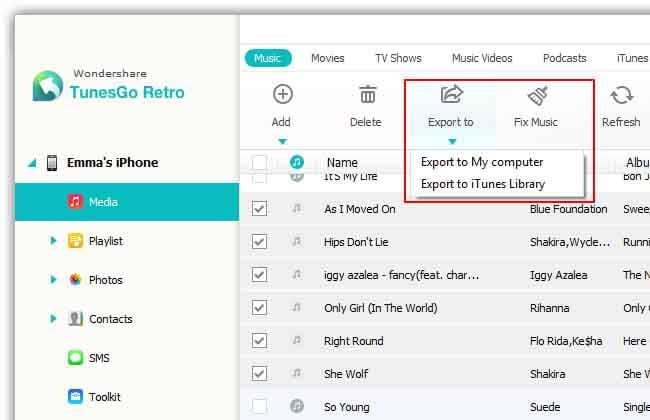The width and height of the screenshot is (650, 420).
Task: Uncheck the Right Round checkbox
Action: [259, 341]
